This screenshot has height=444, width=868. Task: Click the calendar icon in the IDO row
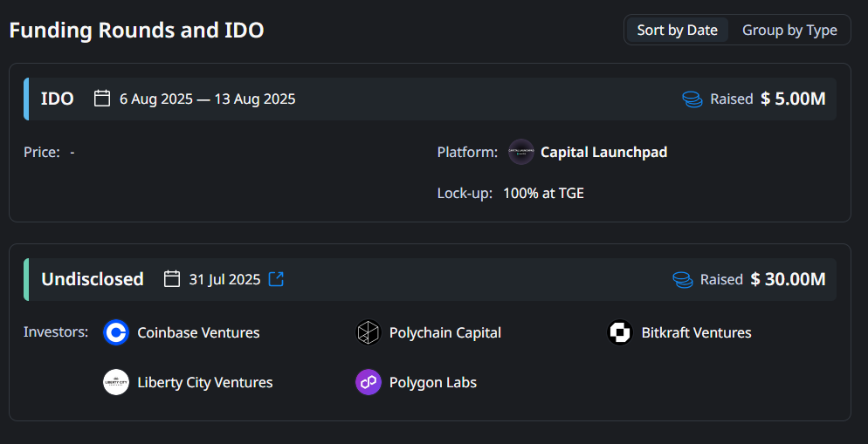[102, 99]
